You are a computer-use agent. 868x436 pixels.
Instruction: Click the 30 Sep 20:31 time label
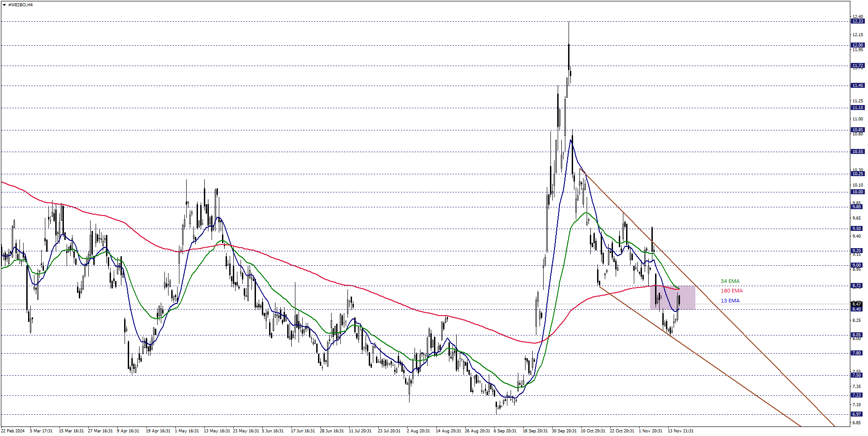point(564,431)
